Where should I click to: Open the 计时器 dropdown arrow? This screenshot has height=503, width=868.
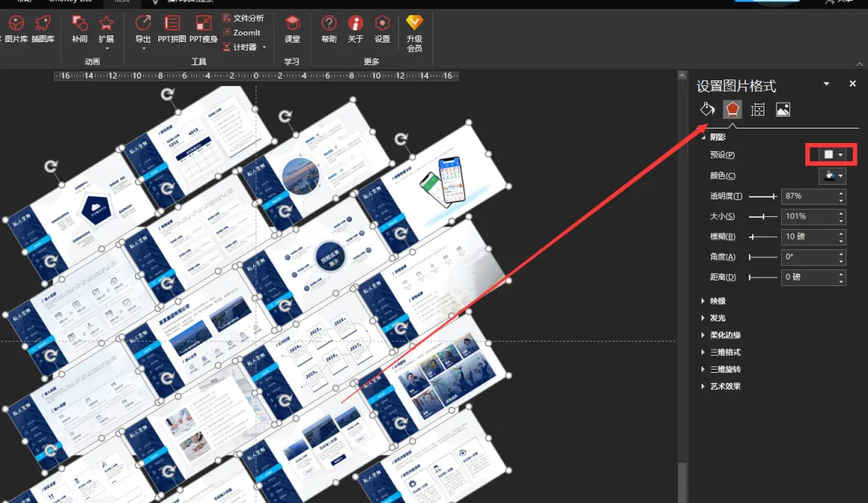(264, 47)
